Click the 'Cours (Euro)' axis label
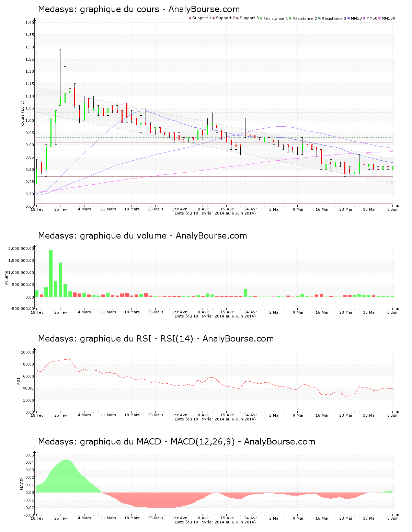 coord(23,113)
